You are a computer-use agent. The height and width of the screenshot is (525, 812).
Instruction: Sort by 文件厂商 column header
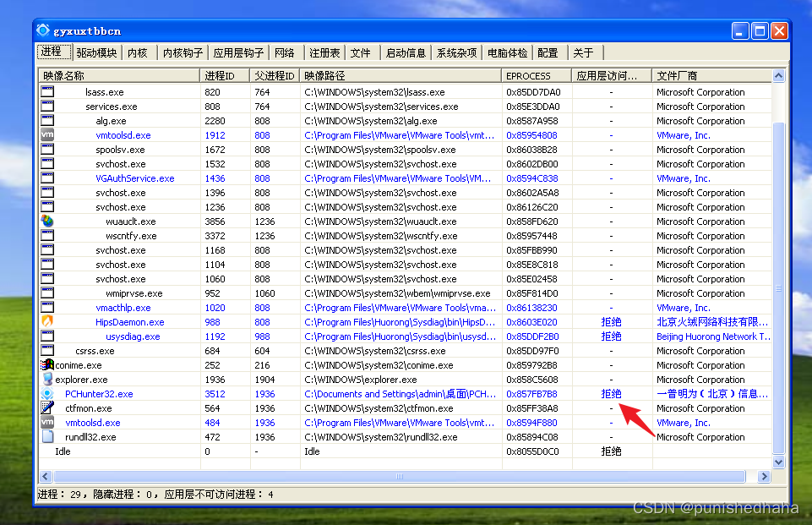[712, 76]
